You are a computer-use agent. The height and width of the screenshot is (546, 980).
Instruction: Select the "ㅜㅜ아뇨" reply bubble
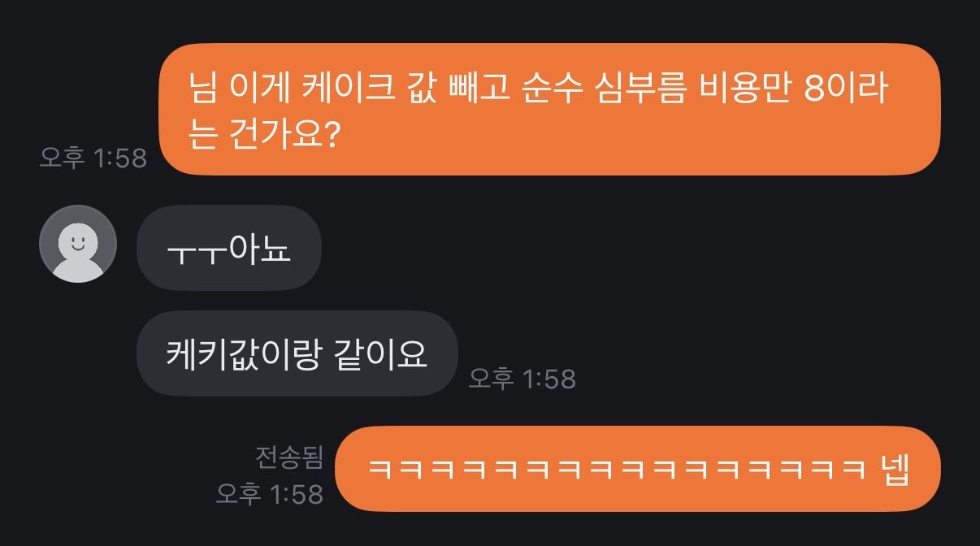point(229,248)
